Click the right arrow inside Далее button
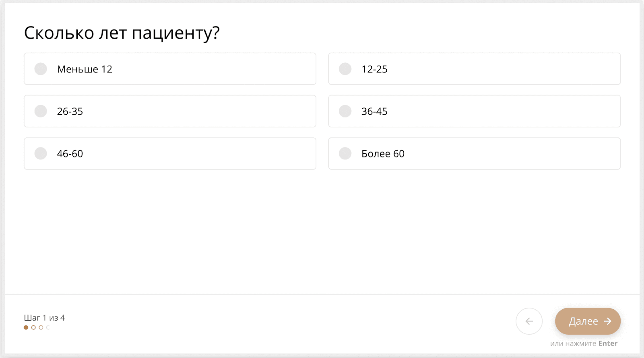The height and width of the screenshot is (358, 644). pyautogui.click(x=608, y=321)
